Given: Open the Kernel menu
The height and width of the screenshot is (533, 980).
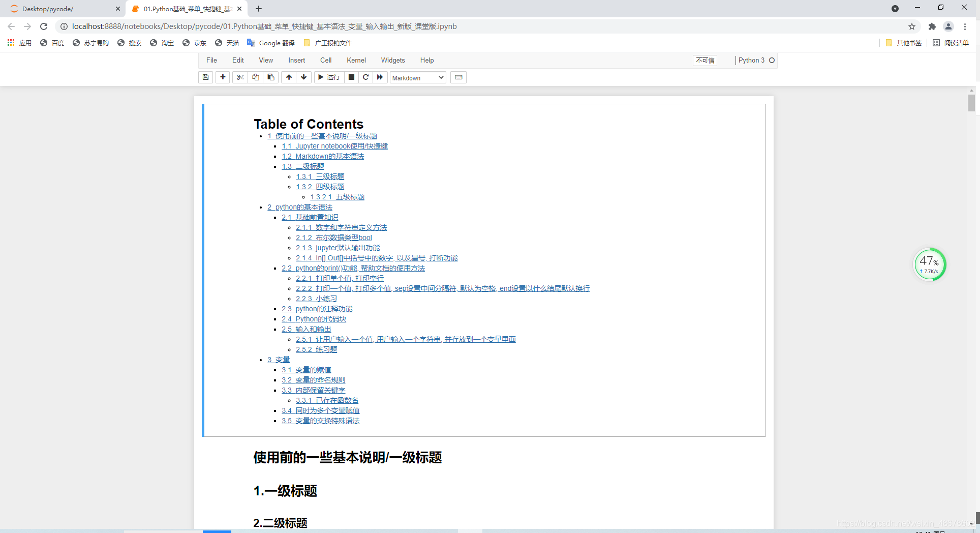Looking at the screenshot, I should pos(356,60).
